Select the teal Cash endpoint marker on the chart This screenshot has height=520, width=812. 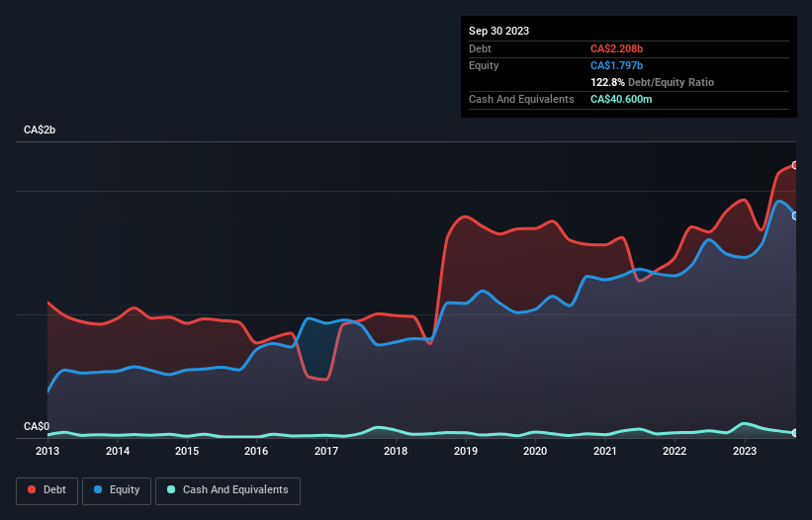pyautogui.click(x=795, y=433)
